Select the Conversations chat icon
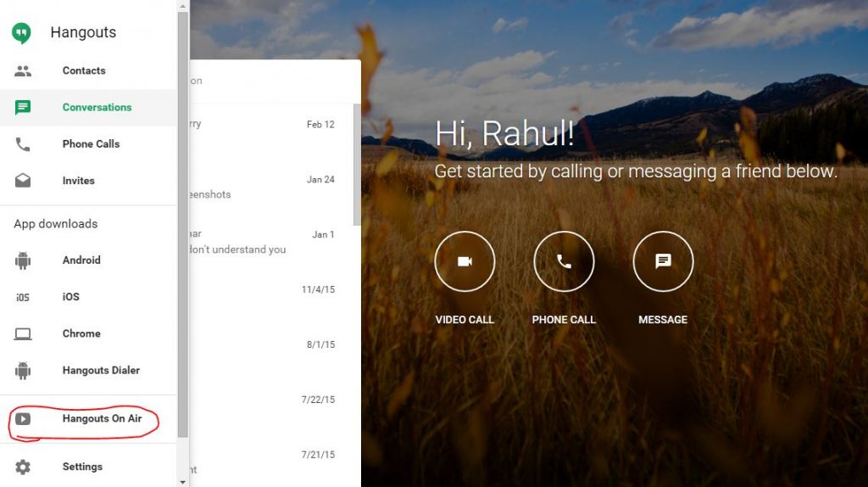 23,108
